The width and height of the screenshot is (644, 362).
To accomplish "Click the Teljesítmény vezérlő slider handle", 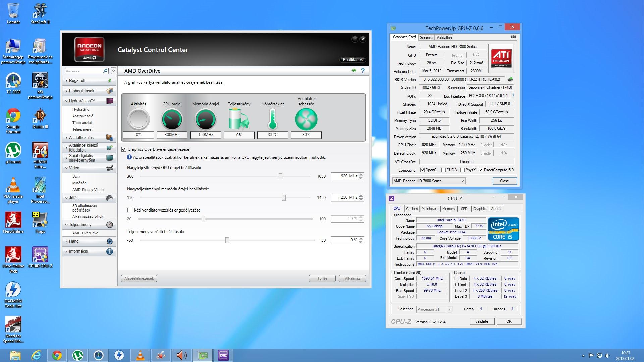I will [227, 240].
